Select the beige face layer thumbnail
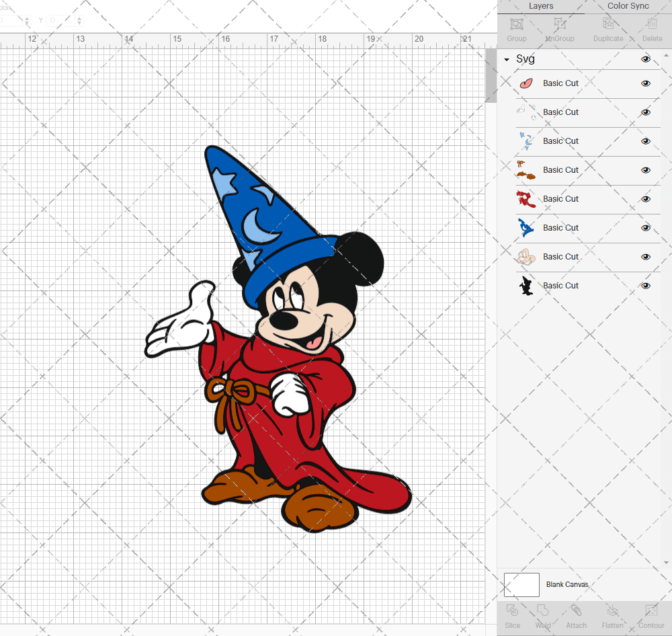 coord(526,256)
